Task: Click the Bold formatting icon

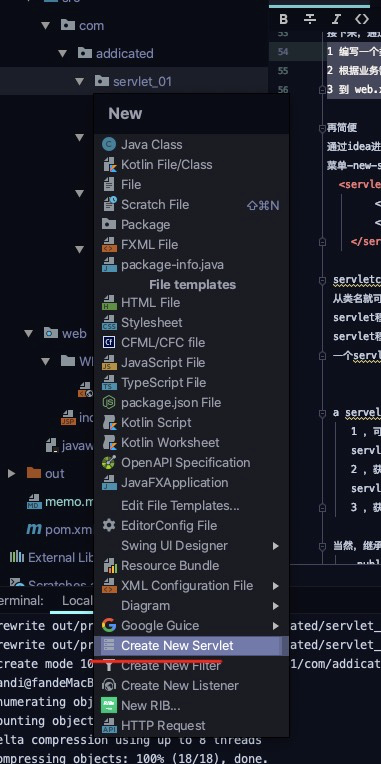Action: (283, 19)
